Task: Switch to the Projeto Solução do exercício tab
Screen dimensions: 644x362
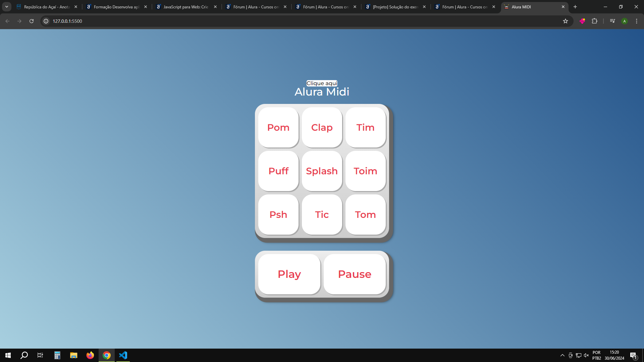Action: pyautogui.click(x=396, y=7)
